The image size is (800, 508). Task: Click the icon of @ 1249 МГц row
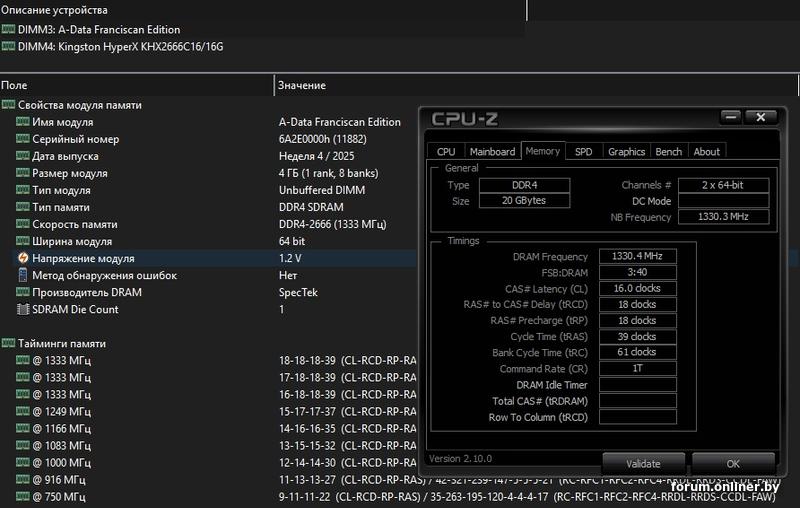pyautogui.click(x=22, y=411)
